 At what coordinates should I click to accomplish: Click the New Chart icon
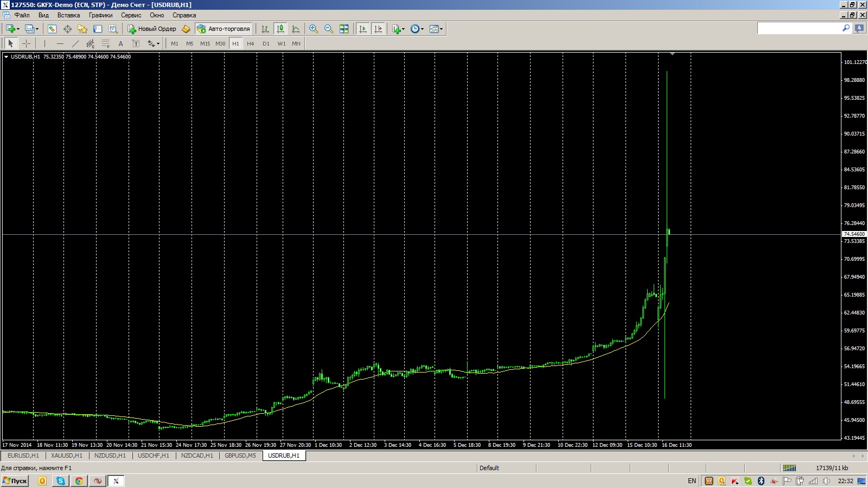click(x=10, y=29)
